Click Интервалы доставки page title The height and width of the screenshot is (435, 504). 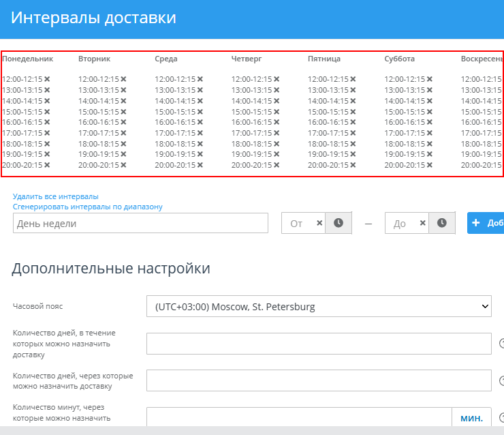tap(93, 17)
